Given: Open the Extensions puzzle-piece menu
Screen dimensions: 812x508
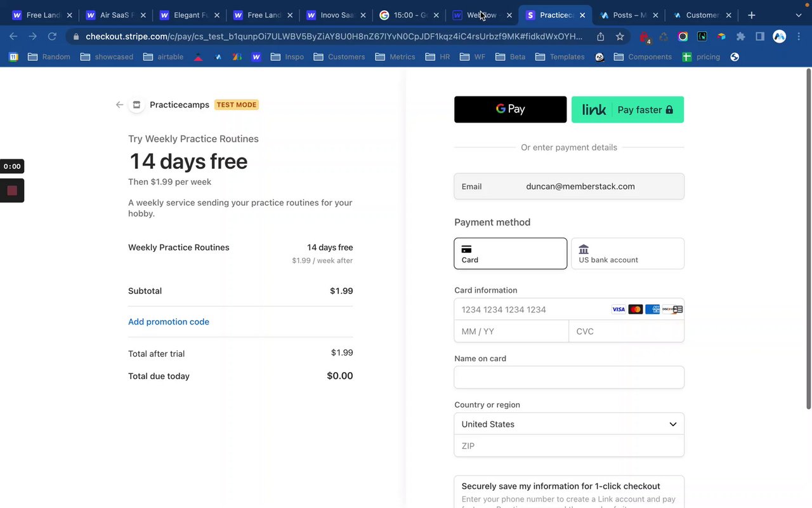Looking at the screenshot, I should (x=740, y=37).
